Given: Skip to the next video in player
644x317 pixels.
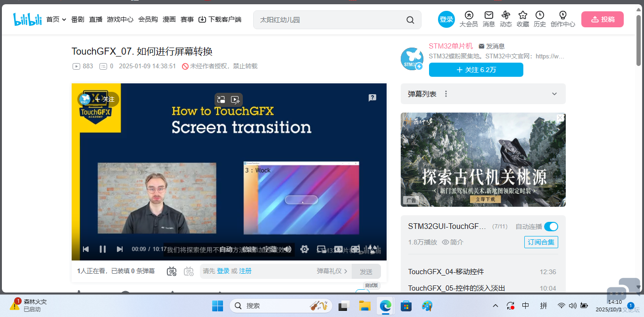Looking at the screenshot, I should (119, 249).
